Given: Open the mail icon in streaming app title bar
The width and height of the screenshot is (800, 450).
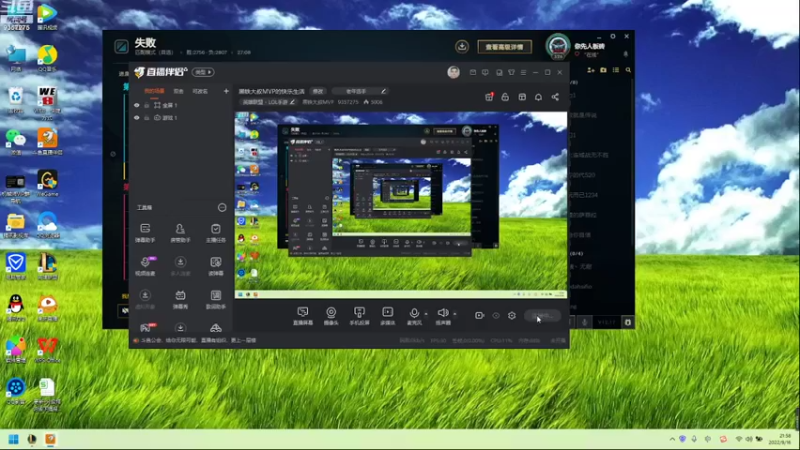Looking at the screenshot, I should (473, 72).
